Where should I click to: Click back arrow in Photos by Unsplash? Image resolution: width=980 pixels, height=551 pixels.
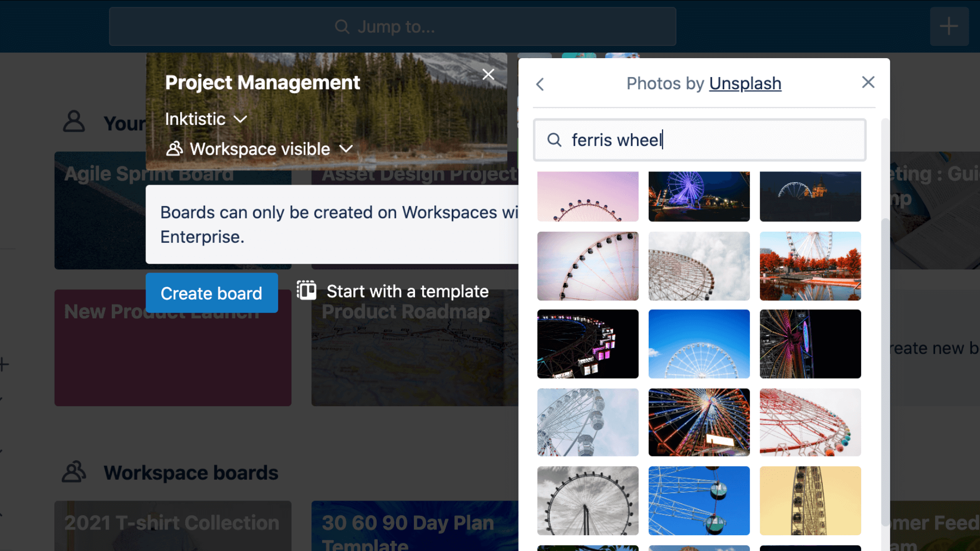pyautogui.click(x=540, y=83)
